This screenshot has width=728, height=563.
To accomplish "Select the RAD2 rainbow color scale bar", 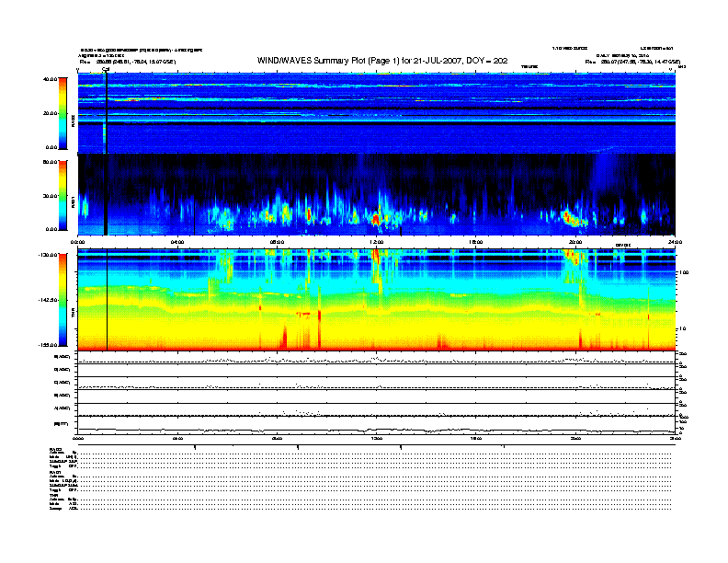I will (x=63, y=113).
